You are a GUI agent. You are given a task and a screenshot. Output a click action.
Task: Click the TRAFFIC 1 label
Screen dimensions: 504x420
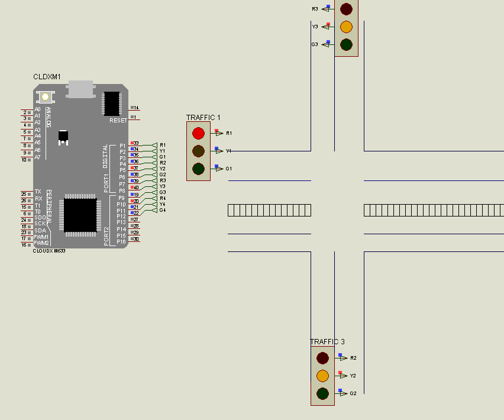203,118
